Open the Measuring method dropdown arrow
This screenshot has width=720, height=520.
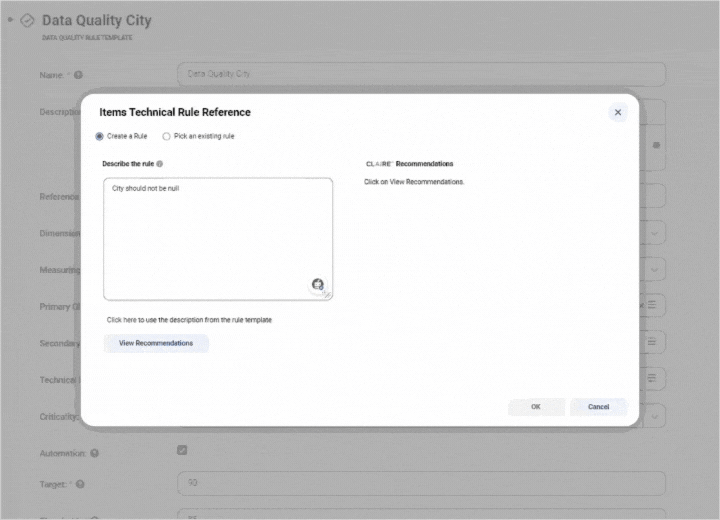point(654,270)
